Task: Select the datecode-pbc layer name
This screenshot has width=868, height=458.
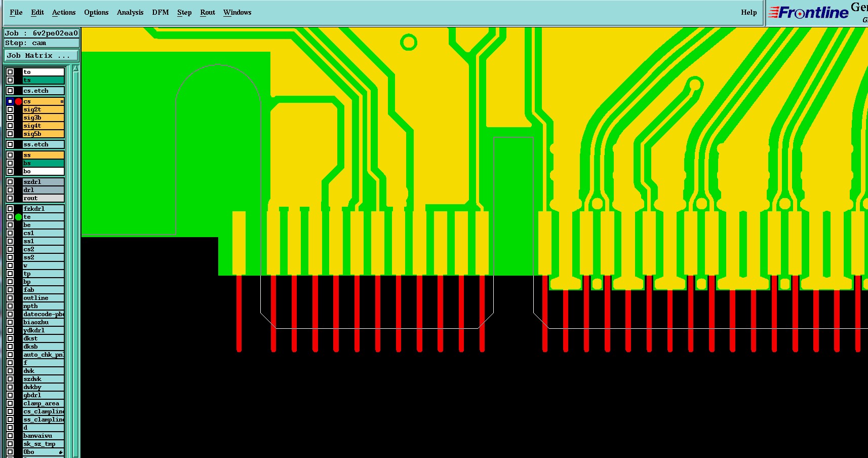Action: [x=44, y=314]
